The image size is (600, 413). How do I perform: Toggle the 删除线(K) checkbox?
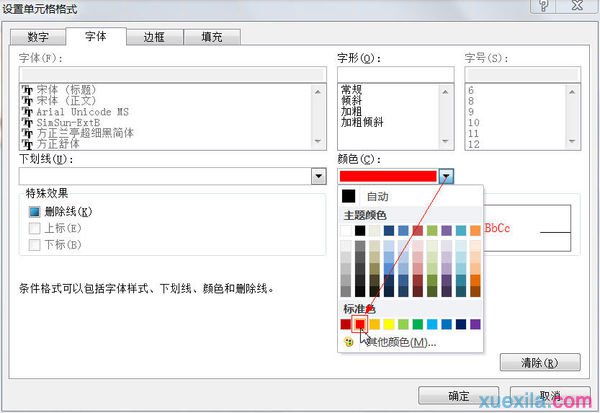pyautogui.click(x=34, y=212)
